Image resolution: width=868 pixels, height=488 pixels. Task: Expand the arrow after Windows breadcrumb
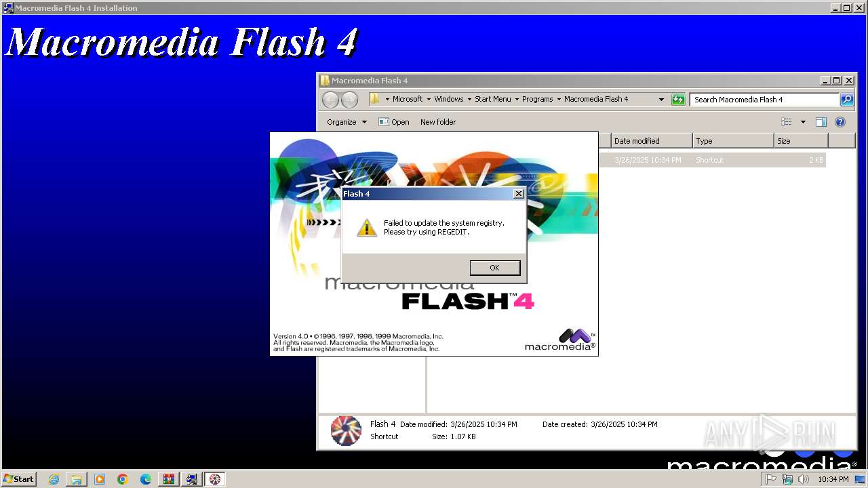(469, 99)
